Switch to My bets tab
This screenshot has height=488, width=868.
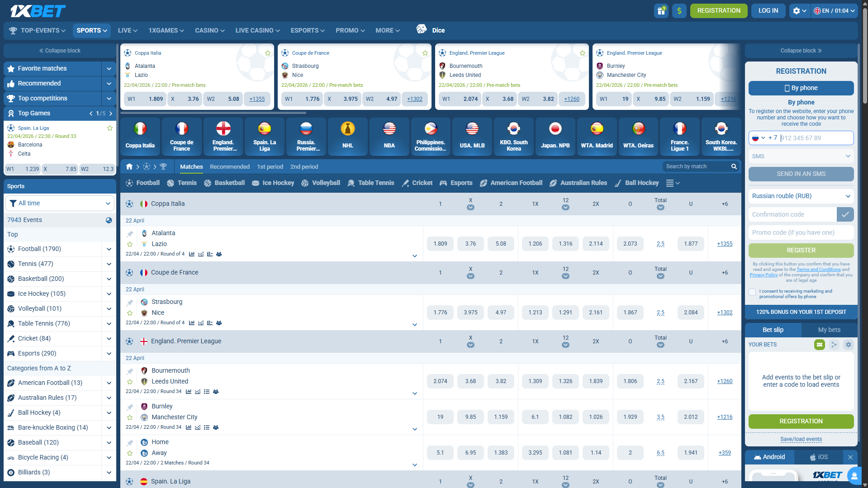pyautogui.click(x=829, y=330)
